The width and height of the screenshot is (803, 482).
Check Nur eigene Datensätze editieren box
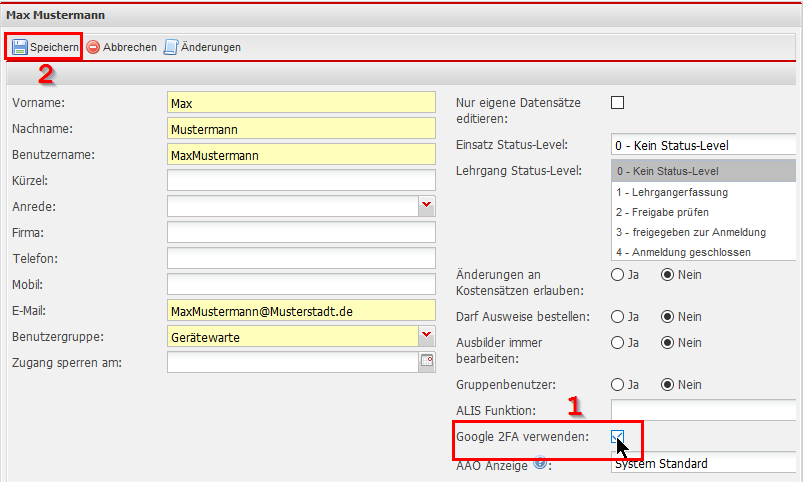pos(617,102)
